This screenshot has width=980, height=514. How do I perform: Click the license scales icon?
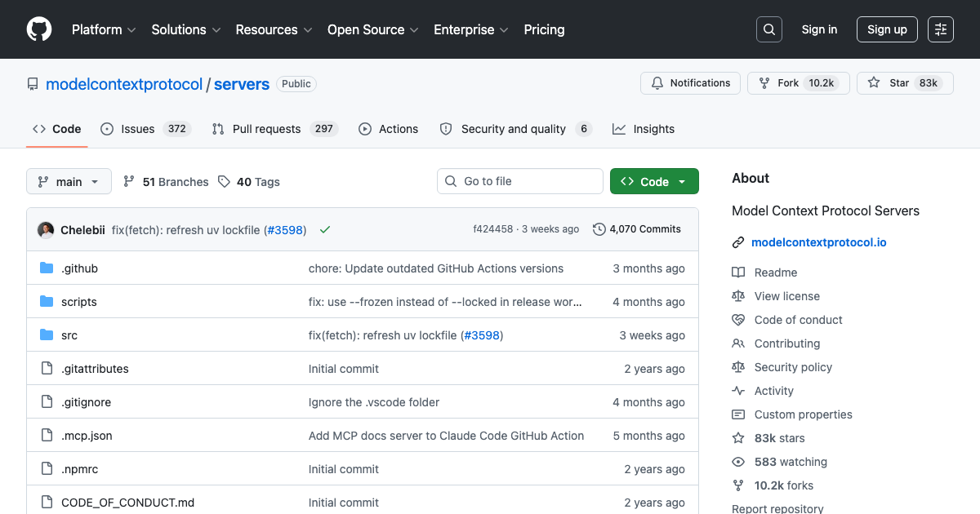[x=738, y=295]
